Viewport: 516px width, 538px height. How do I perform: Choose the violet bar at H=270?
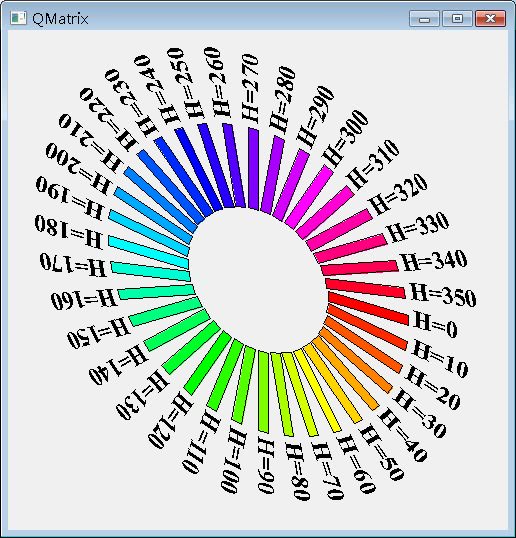click(254, 169)
